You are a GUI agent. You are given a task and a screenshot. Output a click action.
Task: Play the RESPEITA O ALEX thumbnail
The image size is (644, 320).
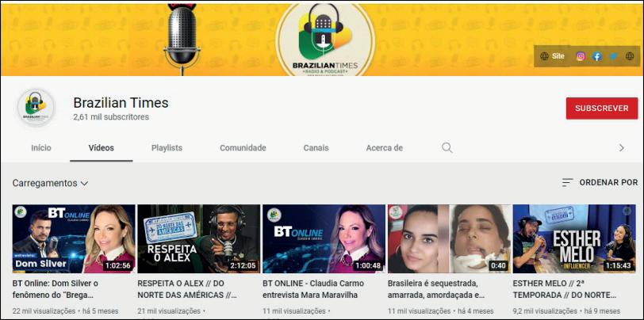click(x=198, y=238)
